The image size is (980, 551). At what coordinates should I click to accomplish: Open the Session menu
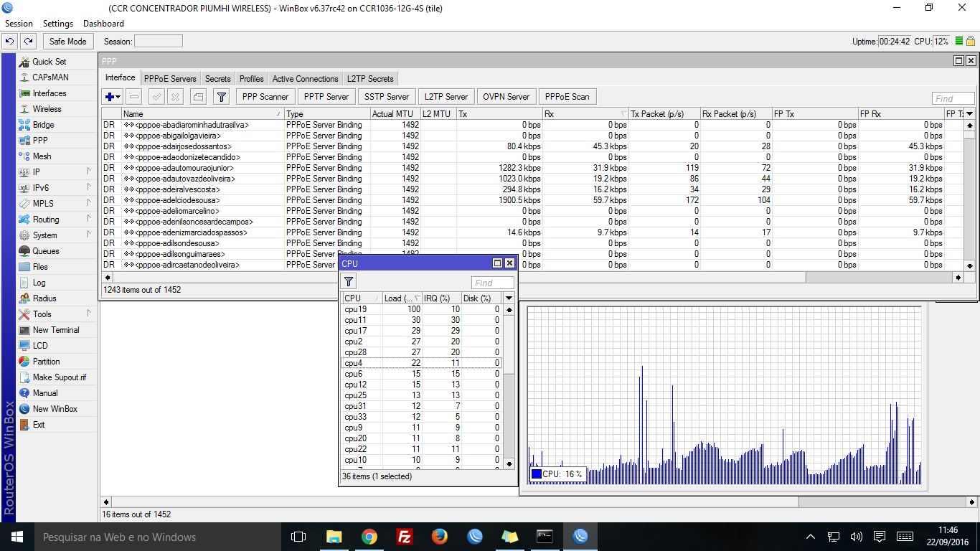point(19,24)
